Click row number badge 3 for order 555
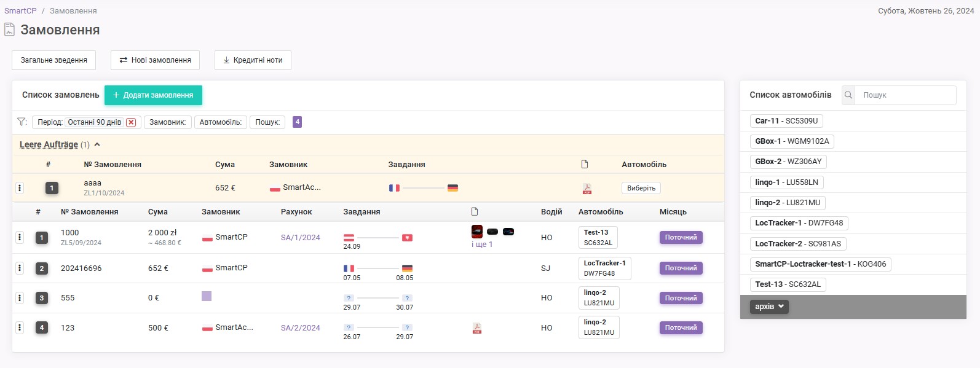 (42, 298)
